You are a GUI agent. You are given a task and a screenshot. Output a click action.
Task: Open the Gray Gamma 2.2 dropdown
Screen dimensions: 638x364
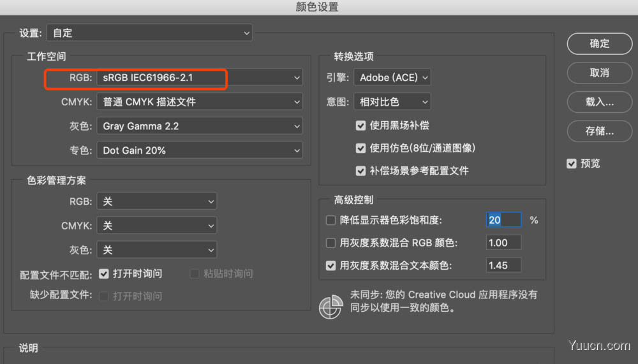click(x=200, y=126)
